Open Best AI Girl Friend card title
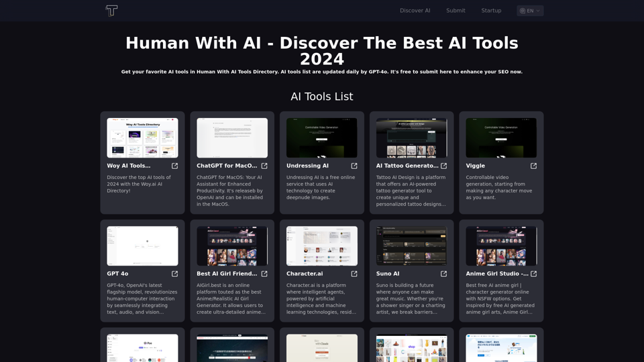This screenshot has height=362, width=644. pyautogui.click(x=227, y=274)
